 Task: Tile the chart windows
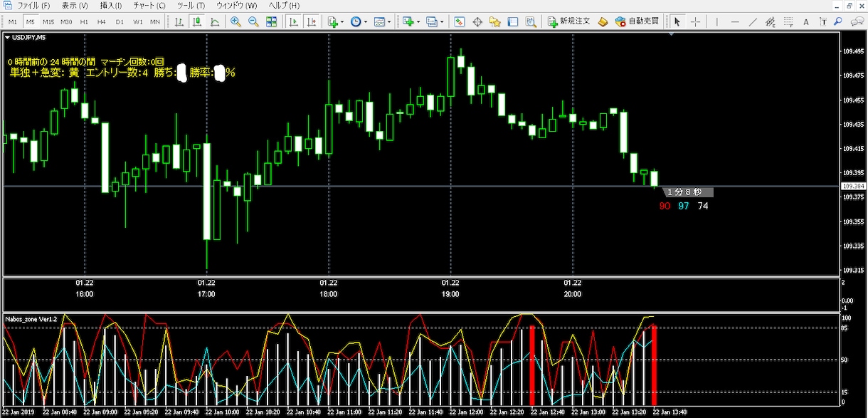[271, 21]
